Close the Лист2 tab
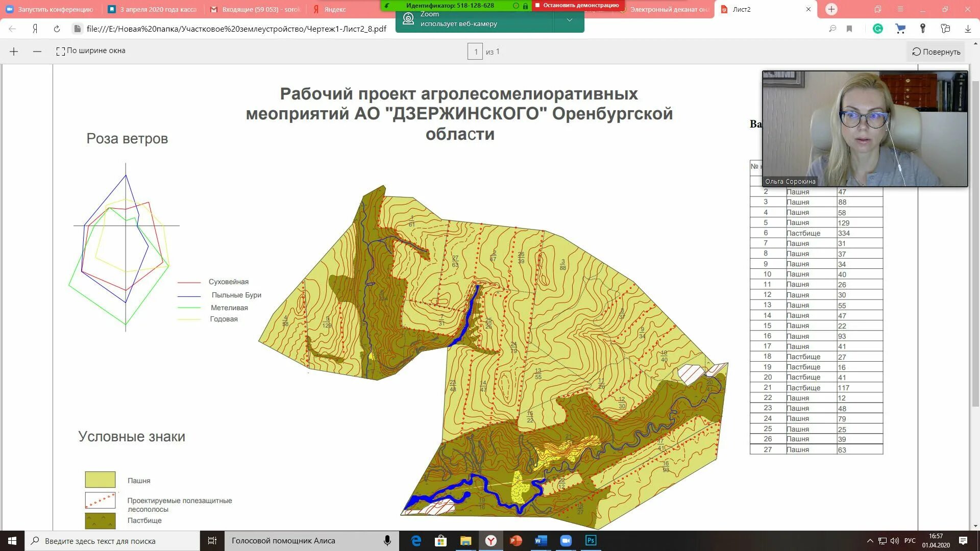Screen dimensions: 980x551 pyautogui.click(x=808, y=9)
